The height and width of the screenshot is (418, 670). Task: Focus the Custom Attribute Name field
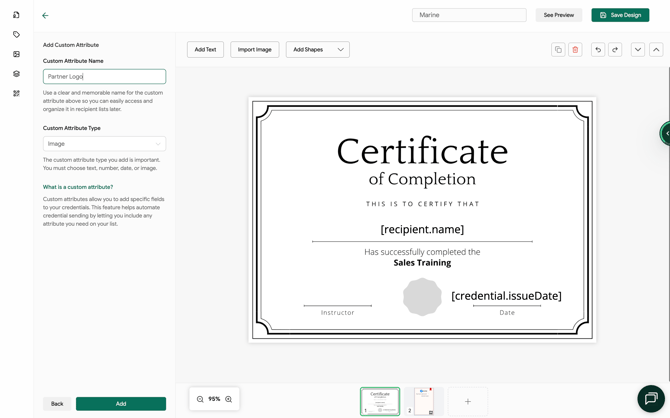tap(104, 77)
